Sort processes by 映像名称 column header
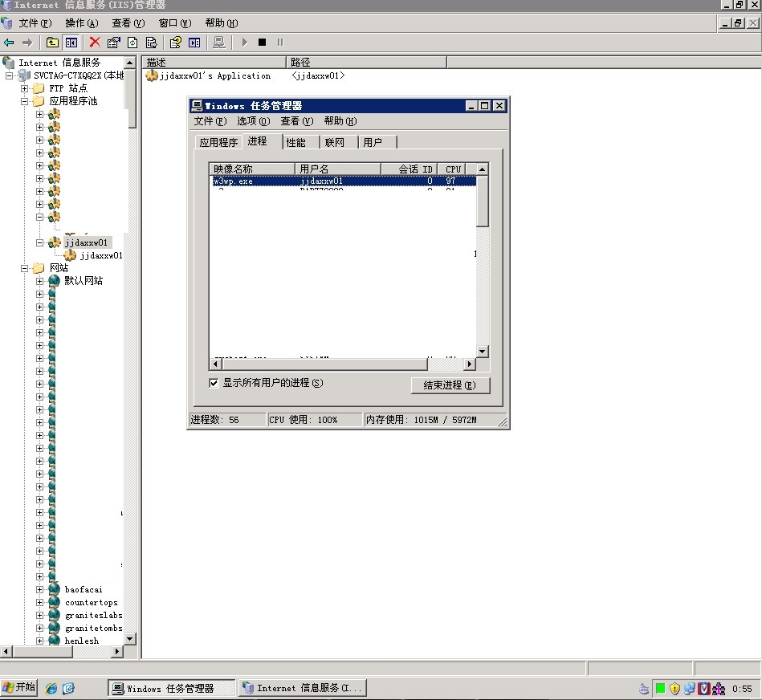The image size is (762, 700). click(x=252, y=169)
